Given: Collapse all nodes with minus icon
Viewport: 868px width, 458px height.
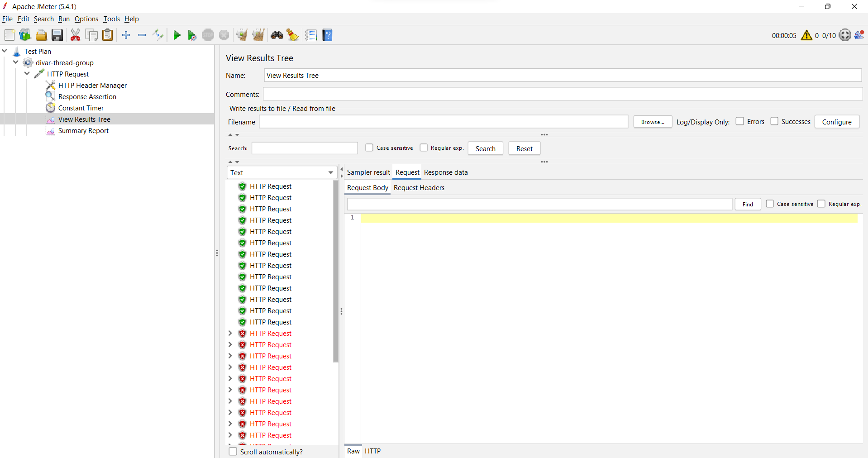Looking at the screenshot, I should tap(142, 35).
